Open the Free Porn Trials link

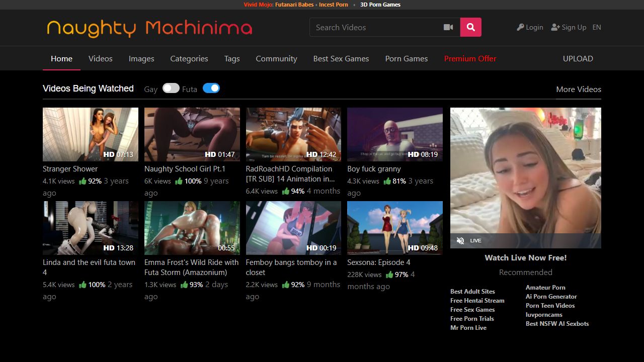click(472, 319)
